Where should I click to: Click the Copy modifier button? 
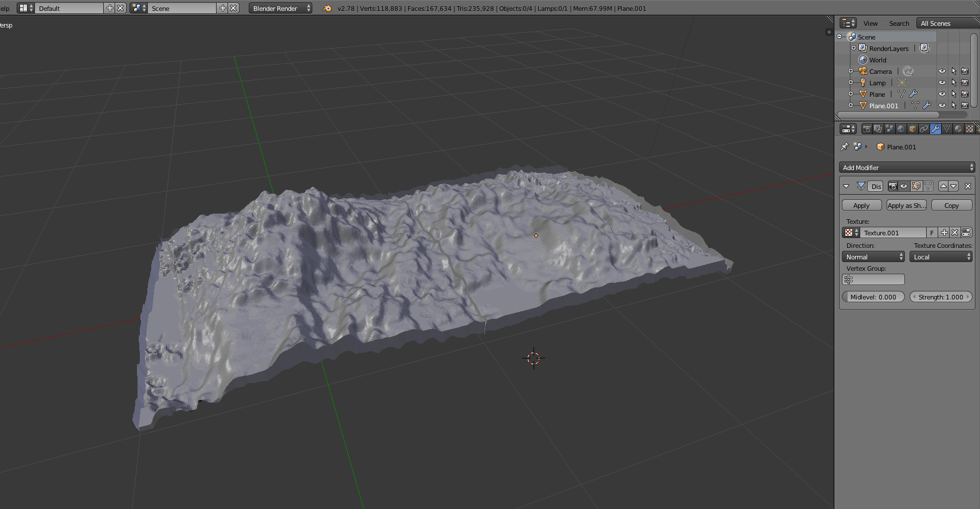[951, 205]
